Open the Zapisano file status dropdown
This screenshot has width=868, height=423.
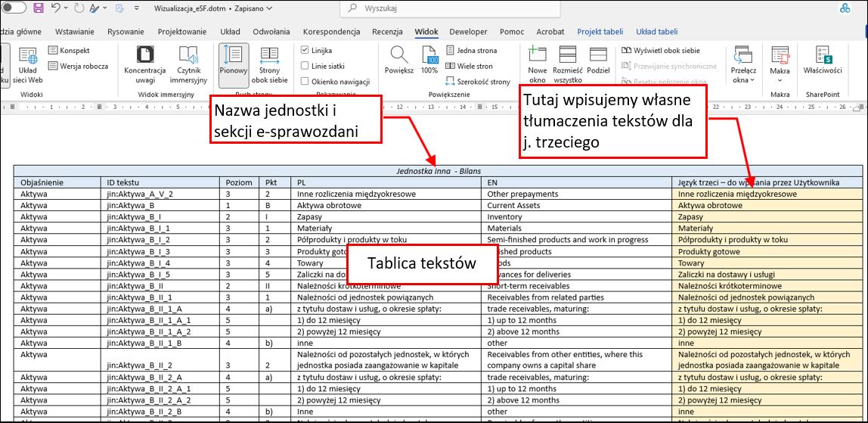252,8
